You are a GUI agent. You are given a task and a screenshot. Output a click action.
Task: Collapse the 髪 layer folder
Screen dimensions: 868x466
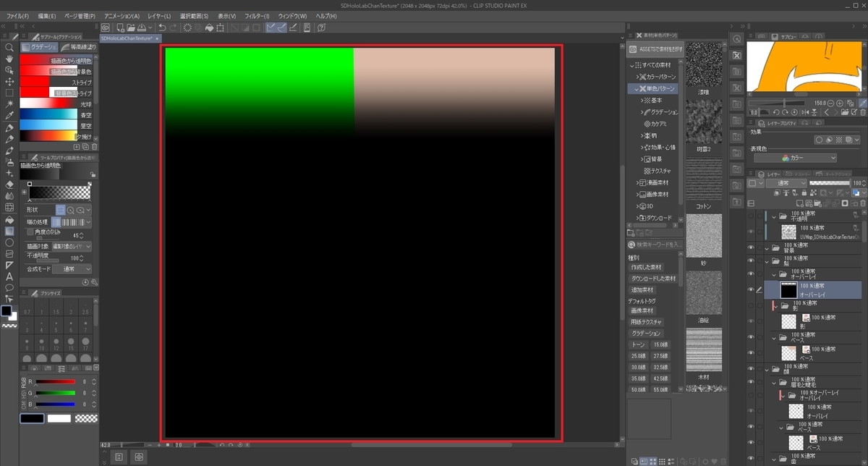(766, 260)
